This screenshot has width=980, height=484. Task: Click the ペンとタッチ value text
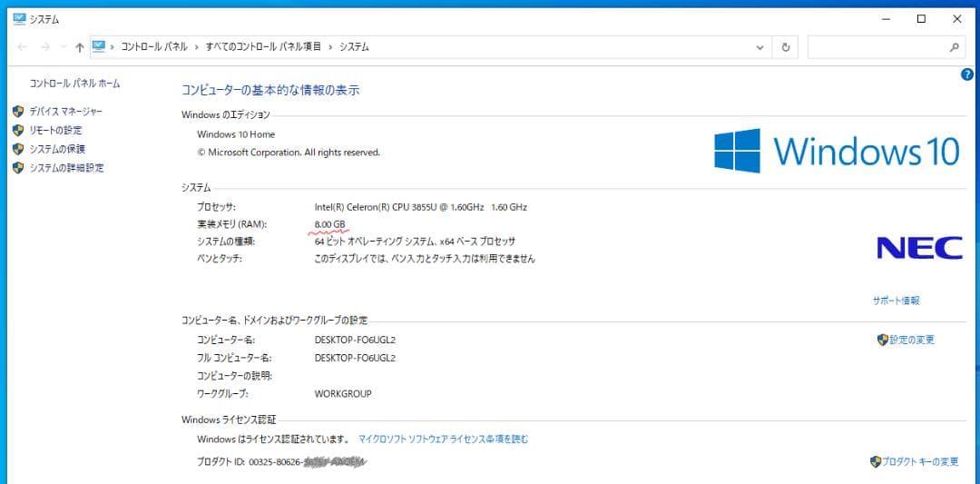click(425, 258)
